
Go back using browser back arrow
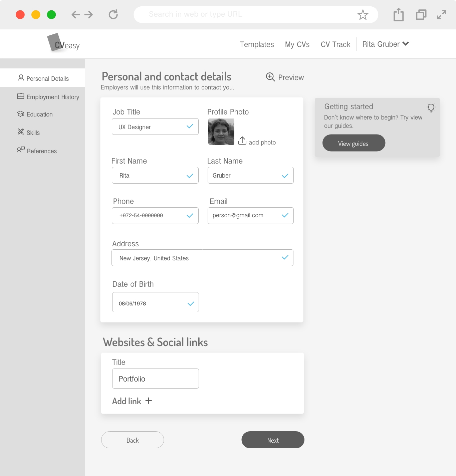pyautogui.click(x=76, y=15)
